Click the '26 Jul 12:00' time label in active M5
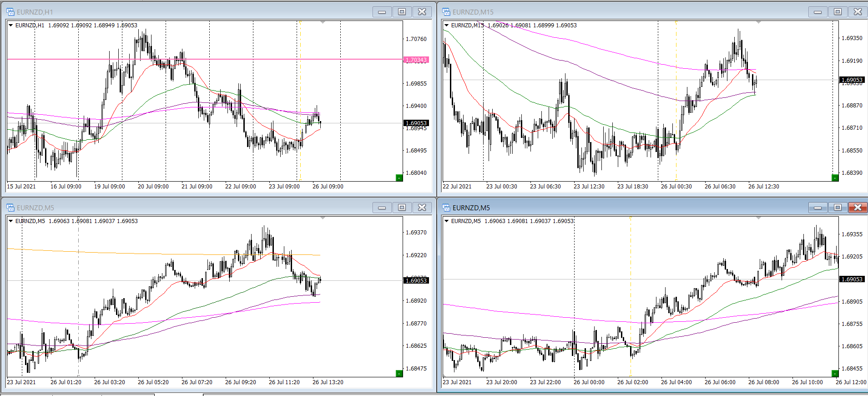This screenshot has height=396, width=868. (851, 382)
